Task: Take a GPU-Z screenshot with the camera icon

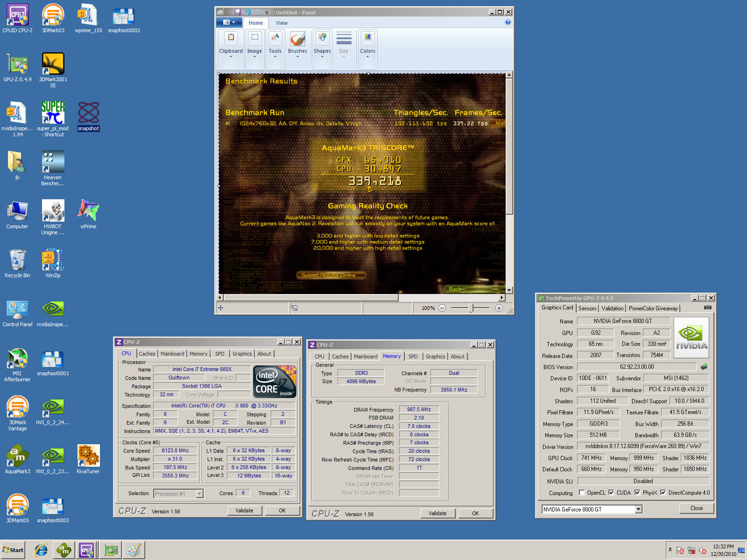Action: [708, 308]
